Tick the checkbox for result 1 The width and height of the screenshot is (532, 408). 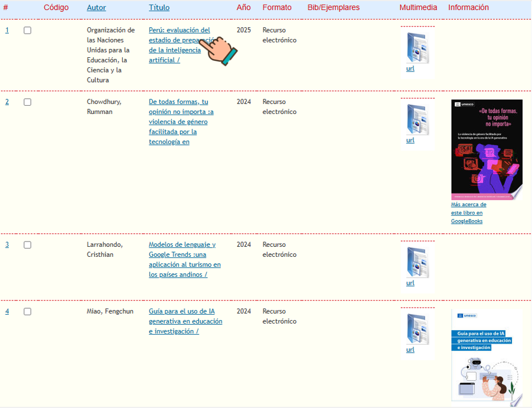(x=28, y=30)
